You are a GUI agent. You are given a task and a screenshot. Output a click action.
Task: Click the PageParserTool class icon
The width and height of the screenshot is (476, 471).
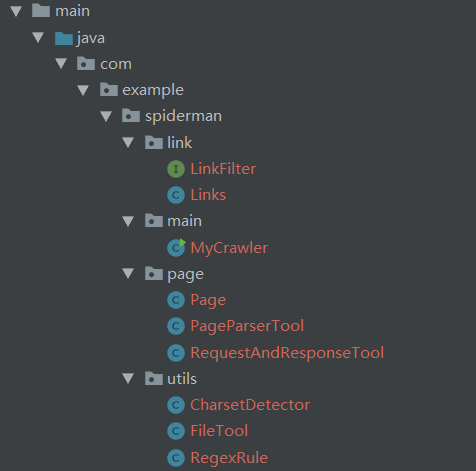(176, 326)
